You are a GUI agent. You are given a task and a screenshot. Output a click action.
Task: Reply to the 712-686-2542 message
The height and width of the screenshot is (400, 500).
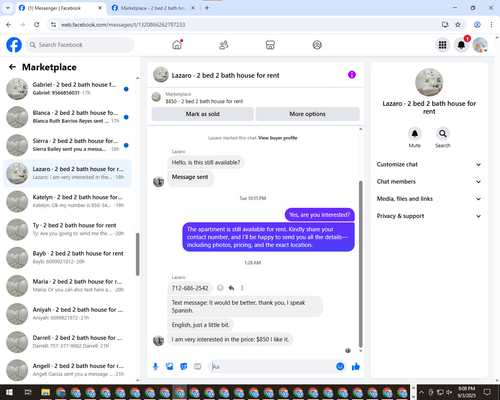click(x=231, y=288)
